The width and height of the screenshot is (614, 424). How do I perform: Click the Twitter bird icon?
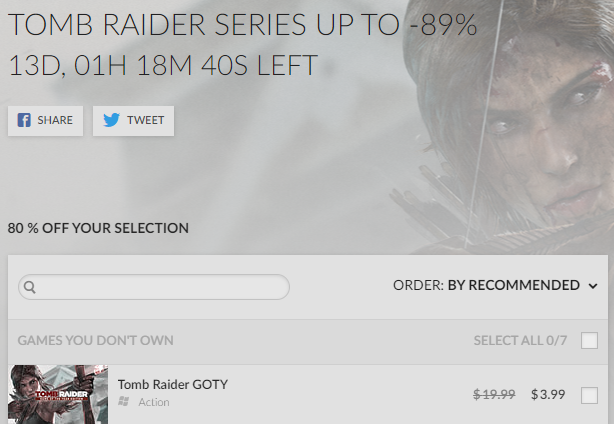point(111,120)
